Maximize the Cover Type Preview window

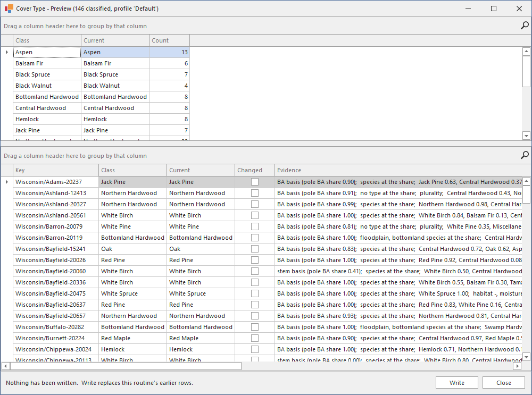[494, 9]
